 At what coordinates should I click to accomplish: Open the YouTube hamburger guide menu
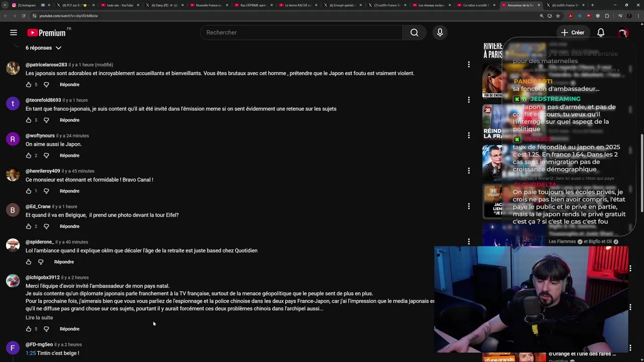(14, 33)
